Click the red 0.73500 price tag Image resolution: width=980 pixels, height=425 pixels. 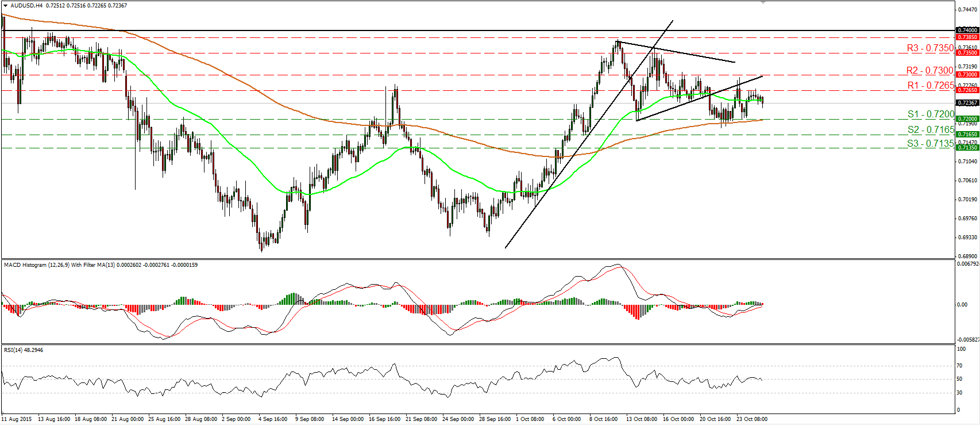tap(967, 52)
